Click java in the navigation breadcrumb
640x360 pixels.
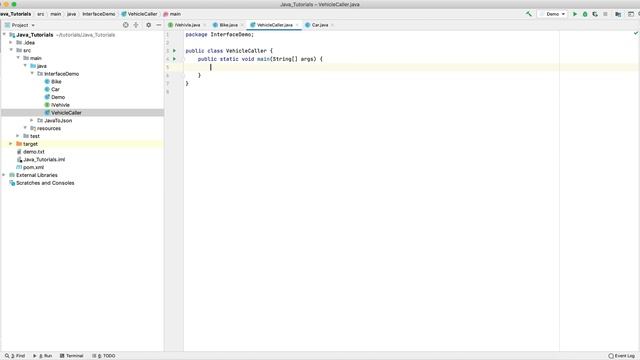71,14
